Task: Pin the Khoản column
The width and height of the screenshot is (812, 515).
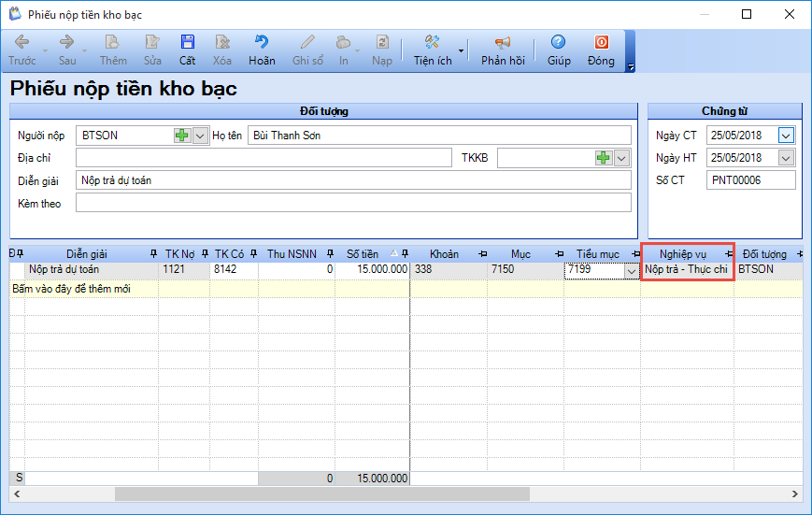Action: pyautogui.click(x=483, y=254)
